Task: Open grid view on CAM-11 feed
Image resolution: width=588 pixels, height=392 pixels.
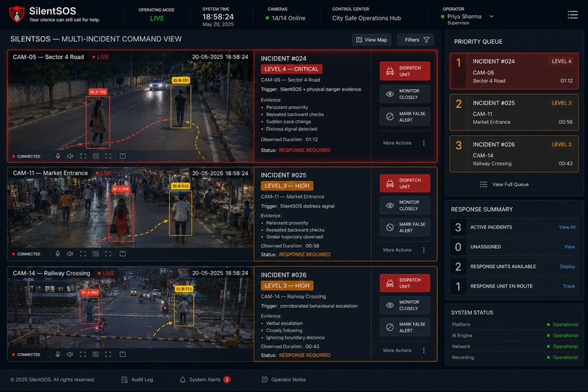Action: (x=96, y=254)
